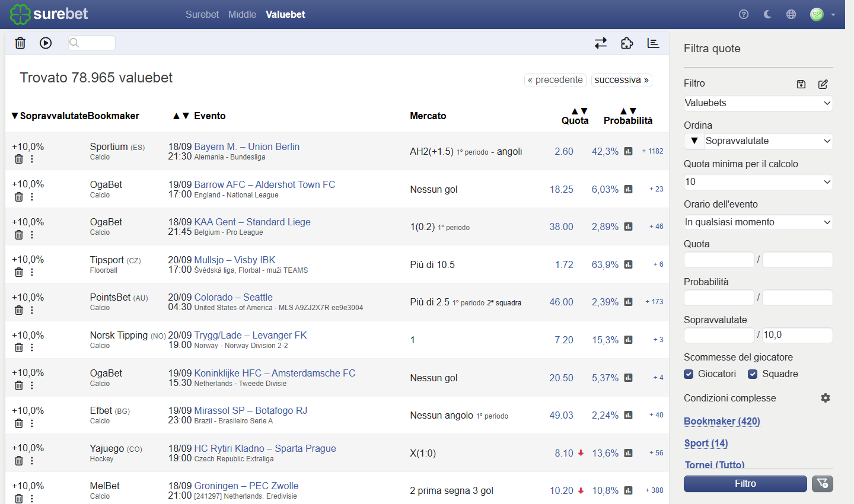
Task: Open the Mullsjo – Visby IBK event
Action: click(235, 260)
